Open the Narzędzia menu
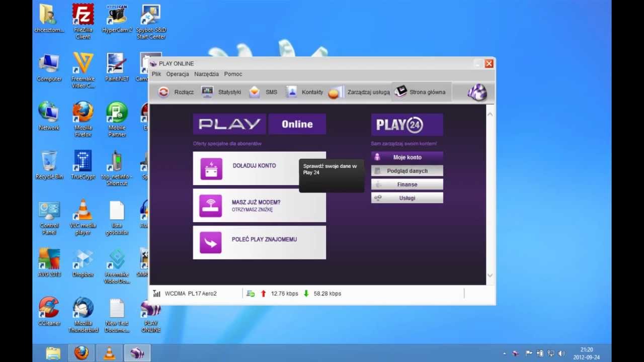The height and width of the screenshot is (362, 644). pos(206,74)
